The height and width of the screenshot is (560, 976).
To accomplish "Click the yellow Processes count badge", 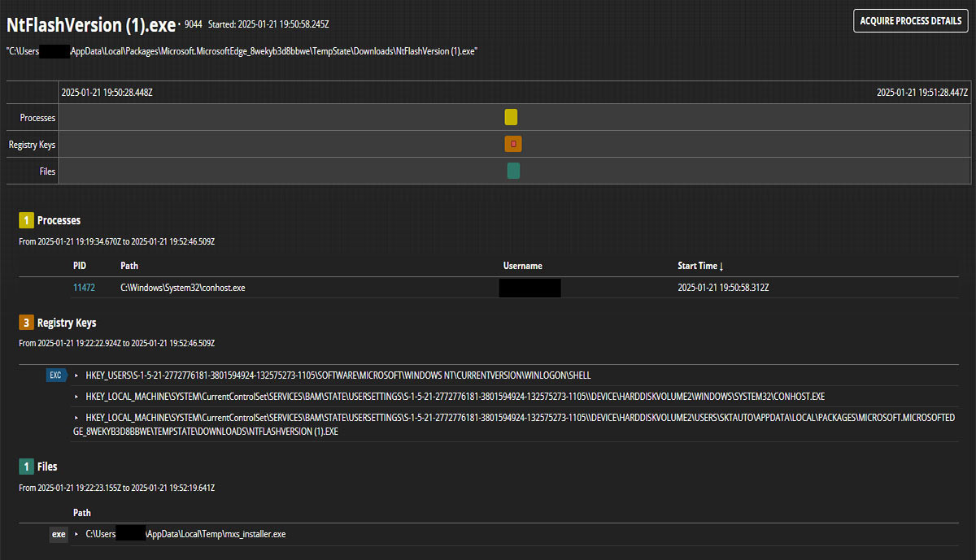I will [x=26, y=220].
